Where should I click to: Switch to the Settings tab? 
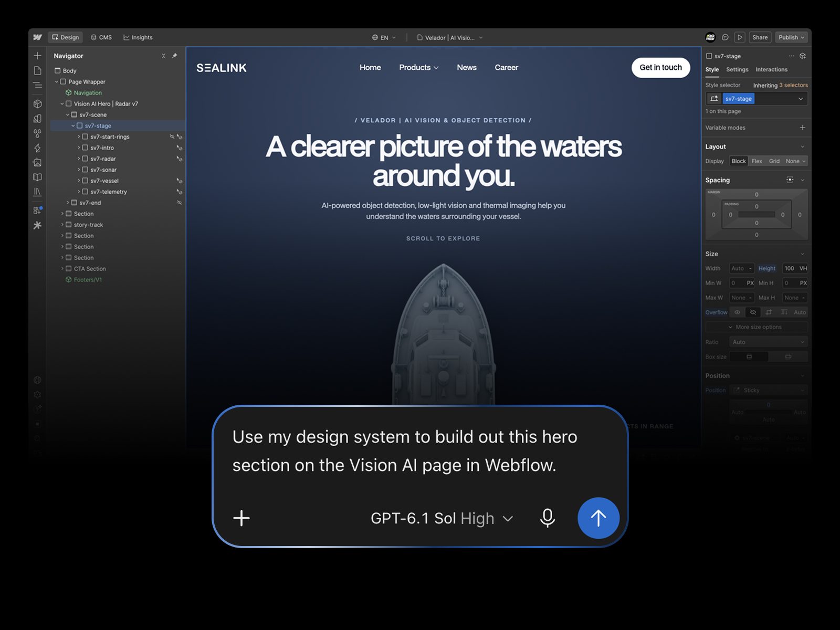pos(737,69)
